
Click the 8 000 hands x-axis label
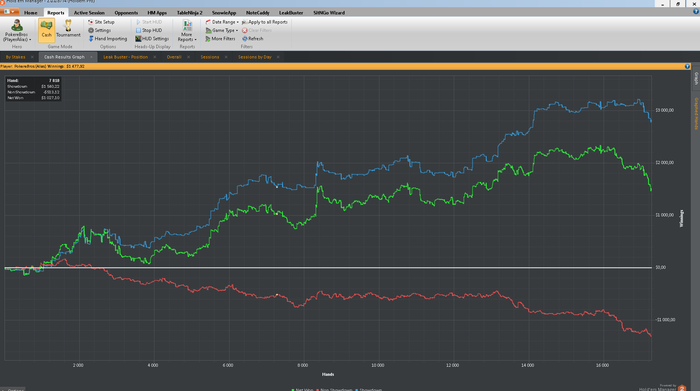303,365
